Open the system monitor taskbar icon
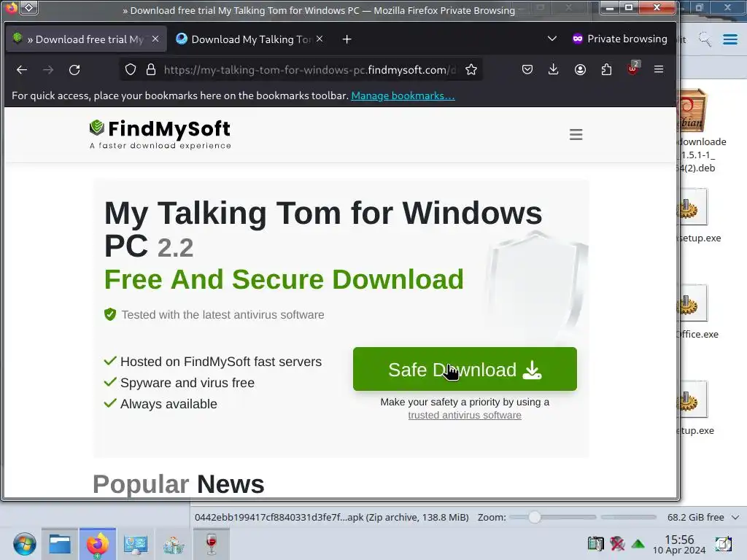The width and height of the screenshot is (747, 560). pos(135,544)
